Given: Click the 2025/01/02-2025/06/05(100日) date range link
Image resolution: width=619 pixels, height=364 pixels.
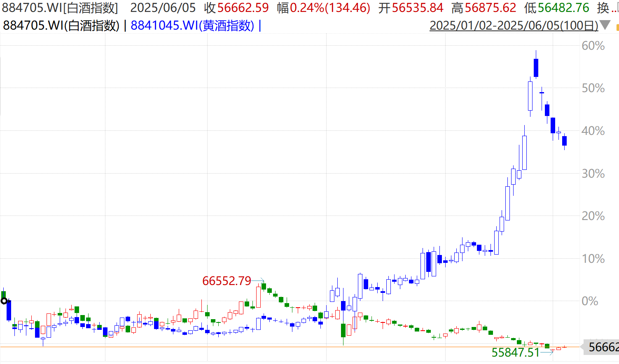Looking at the screenshot, I should click(514, 26).
